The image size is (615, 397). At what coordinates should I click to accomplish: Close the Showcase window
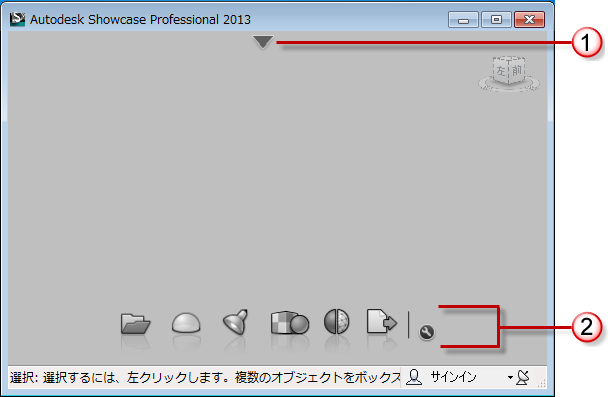529,19
